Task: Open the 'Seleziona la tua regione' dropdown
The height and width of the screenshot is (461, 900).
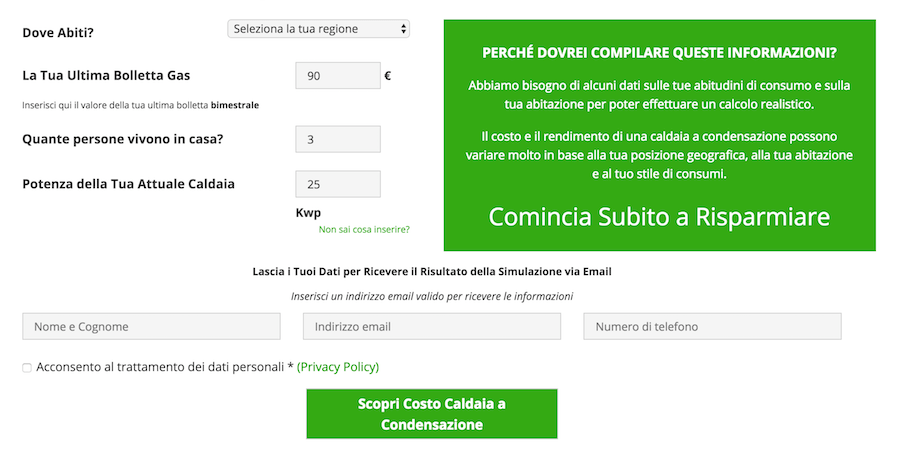Action: click(319, 29)
